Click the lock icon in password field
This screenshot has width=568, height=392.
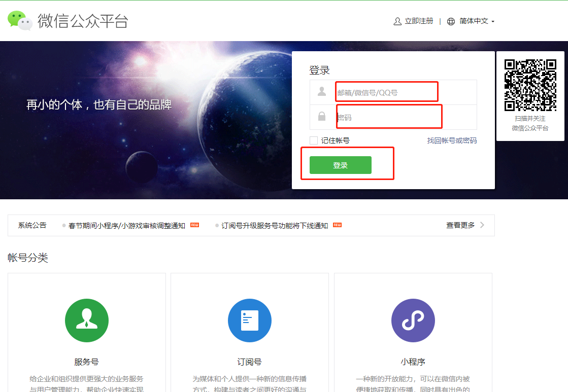point(322,117)
